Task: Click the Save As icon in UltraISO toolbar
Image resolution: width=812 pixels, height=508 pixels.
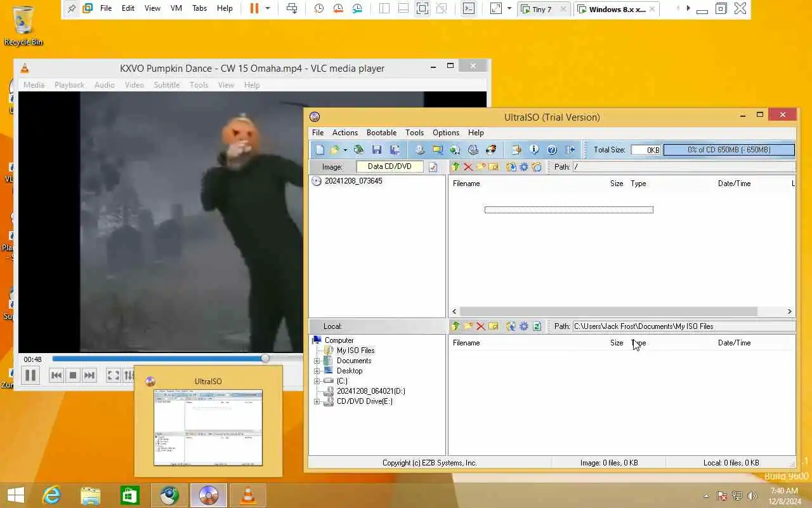Action: pos(395,150)
